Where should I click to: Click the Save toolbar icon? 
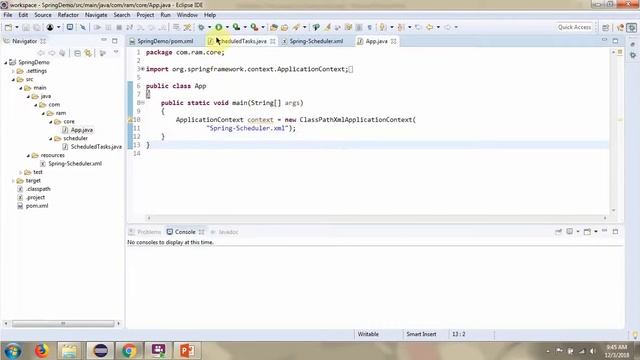click(26, 27)
